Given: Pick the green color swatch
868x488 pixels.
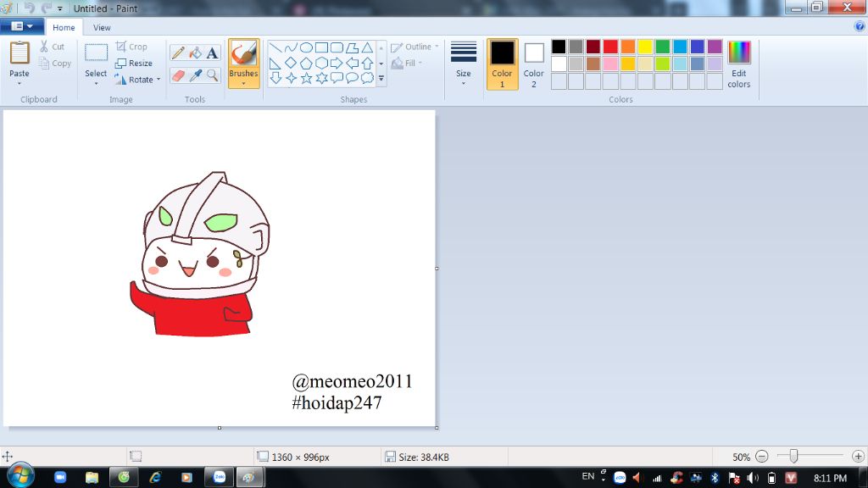Looking at the screenshot, I should click(x=663, y=47).
